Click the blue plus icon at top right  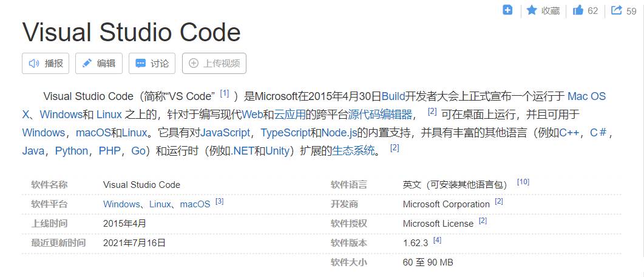coord(507,10)
